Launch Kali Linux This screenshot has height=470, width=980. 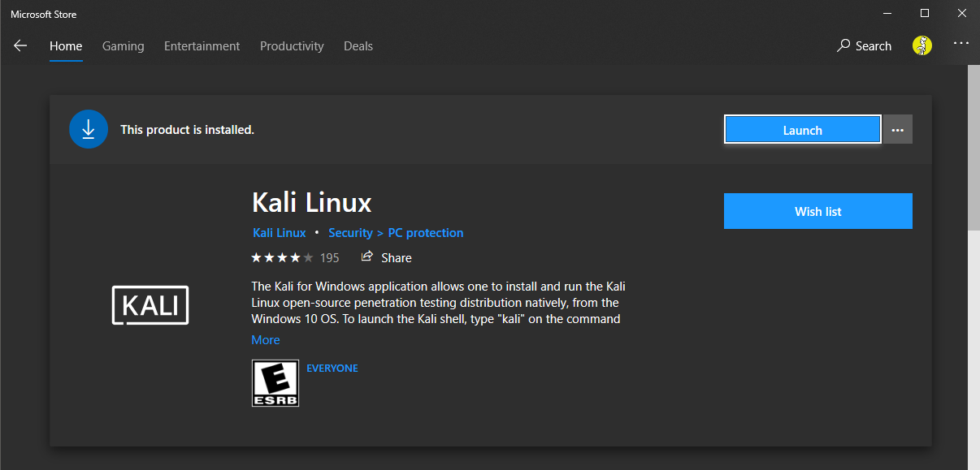(802, 130)
